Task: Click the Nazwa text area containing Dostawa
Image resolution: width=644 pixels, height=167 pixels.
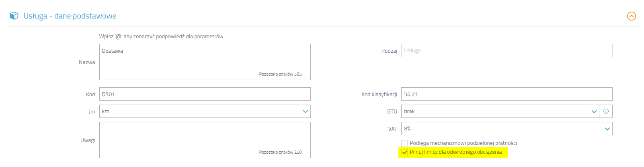Action: [x=205, y=62]
